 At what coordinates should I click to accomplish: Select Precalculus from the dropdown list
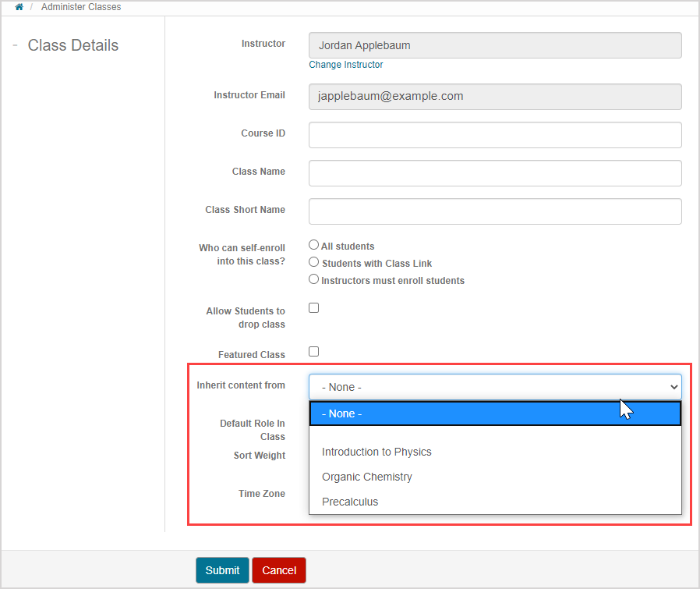pos(350,502)
